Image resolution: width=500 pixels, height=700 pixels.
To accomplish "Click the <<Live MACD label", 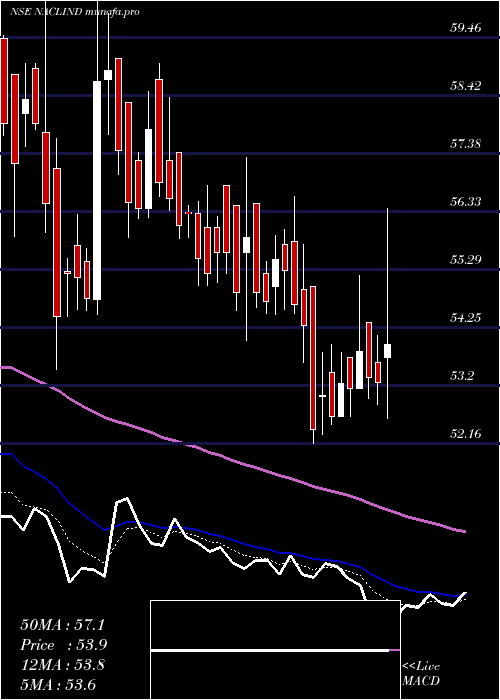I will point(421,674).
